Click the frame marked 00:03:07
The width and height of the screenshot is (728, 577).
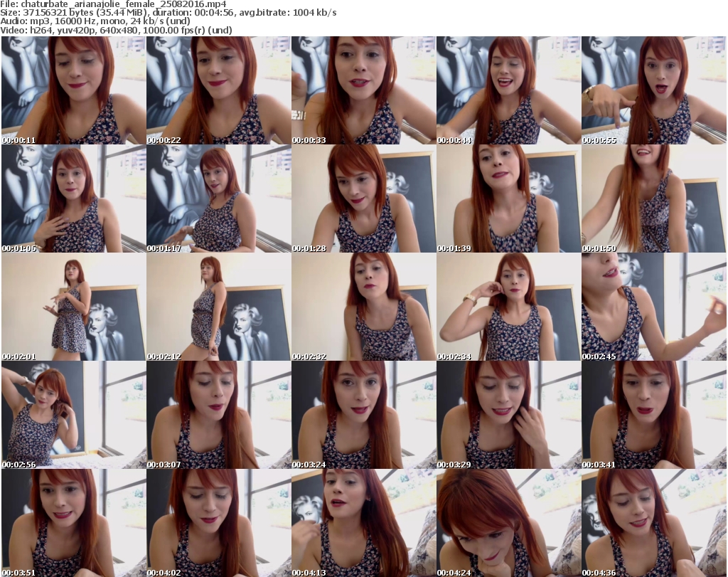point(219,415)
